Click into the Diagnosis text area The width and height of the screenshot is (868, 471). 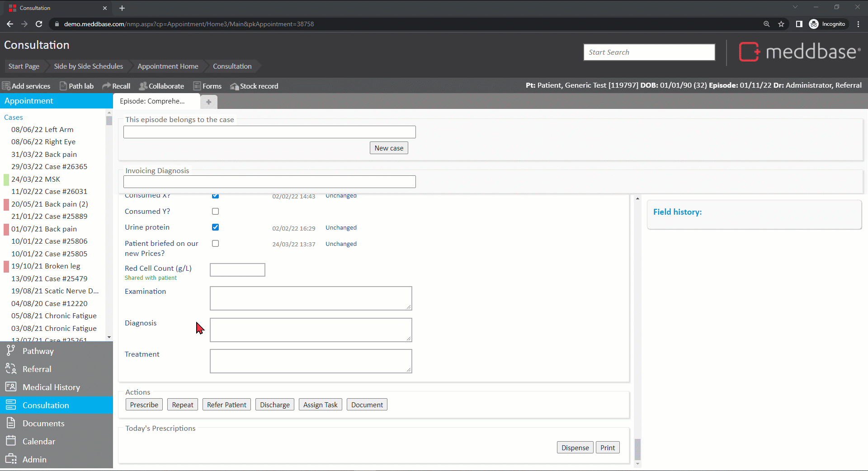(x=311, y=330)
